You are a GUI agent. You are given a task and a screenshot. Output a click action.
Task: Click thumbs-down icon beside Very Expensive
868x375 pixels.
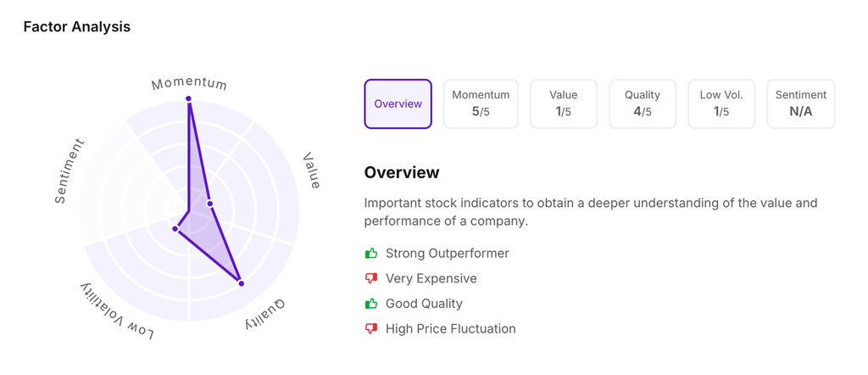coord(371,278)
